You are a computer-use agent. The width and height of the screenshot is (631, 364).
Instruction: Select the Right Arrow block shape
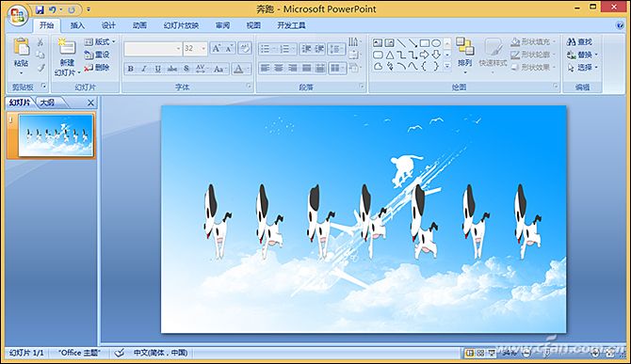425,55
